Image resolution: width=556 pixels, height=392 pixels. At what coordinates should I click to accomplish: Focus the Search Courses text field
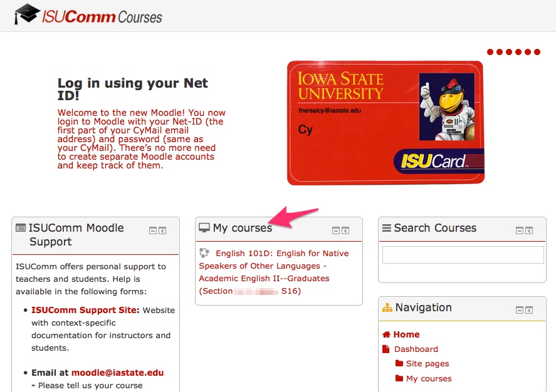pyautogui.click(x=463, y=255)
